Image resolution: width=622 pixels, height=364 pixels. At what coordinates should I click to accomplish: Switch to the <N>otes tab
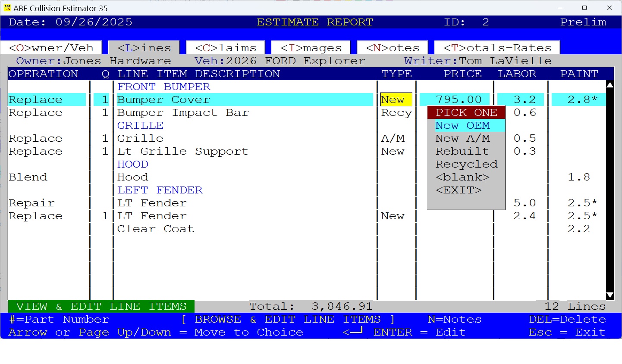[x=392, y=47]
